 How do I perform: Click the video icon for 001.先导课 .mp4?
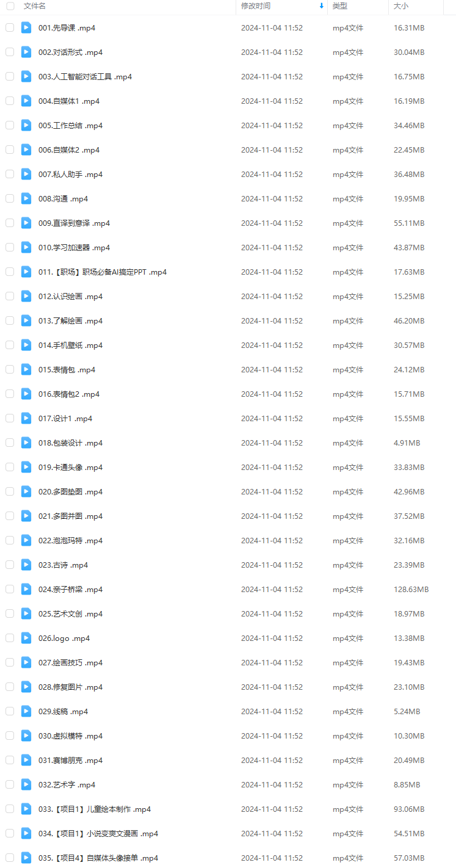click(x=26, y=27)
